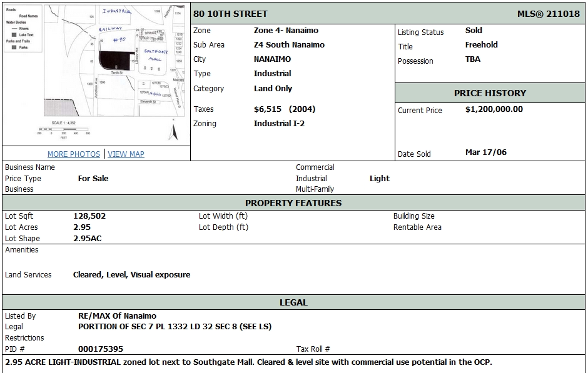Select the MLS® 211018 number

pyautogui.click(x=548, y=14)
